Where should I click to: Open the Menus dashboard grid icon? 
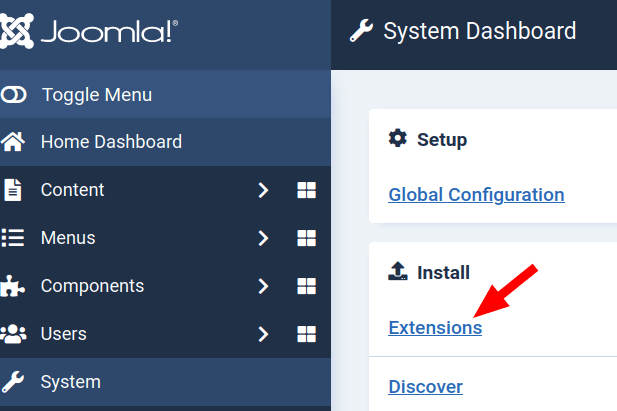(x=306, y=238)
